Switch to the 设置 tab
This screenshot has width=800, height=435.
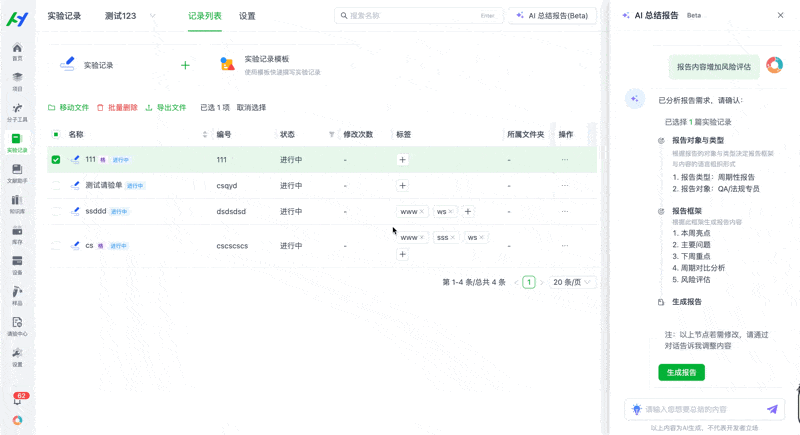tap(247, 16)
